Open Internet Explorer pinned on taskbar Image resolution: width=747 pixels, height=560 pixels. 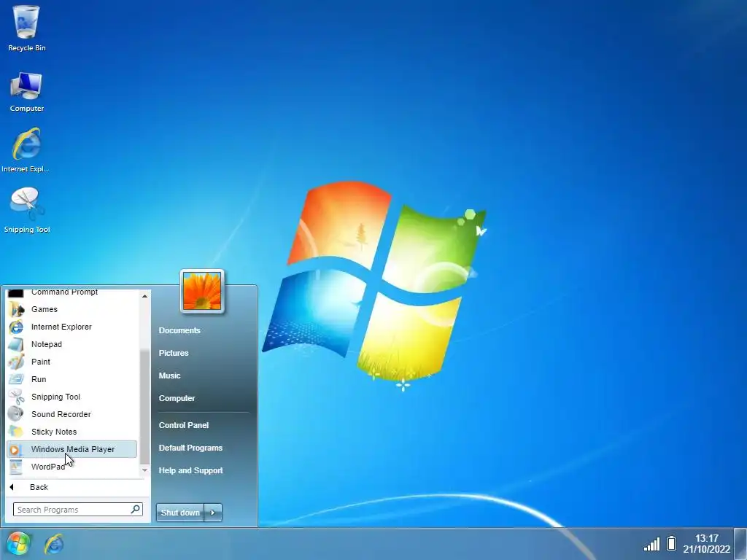pyautogui.click(x=54, y=544)
